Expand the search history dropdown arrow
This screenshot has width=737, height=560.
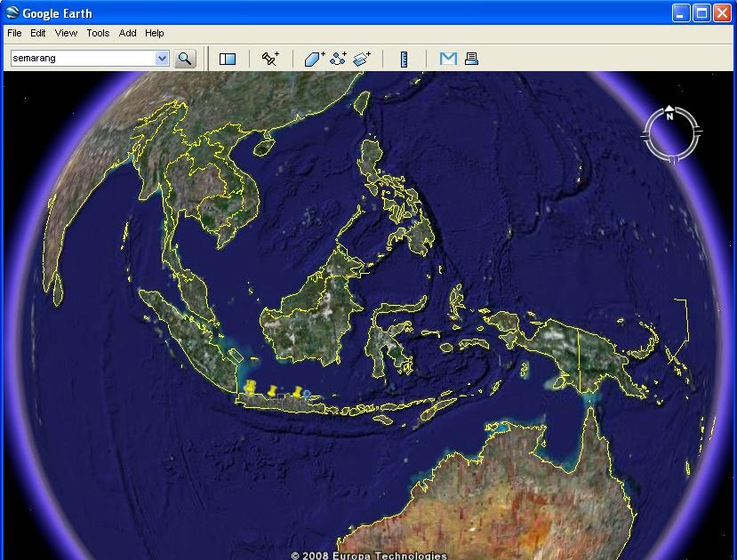pos(162,59)
